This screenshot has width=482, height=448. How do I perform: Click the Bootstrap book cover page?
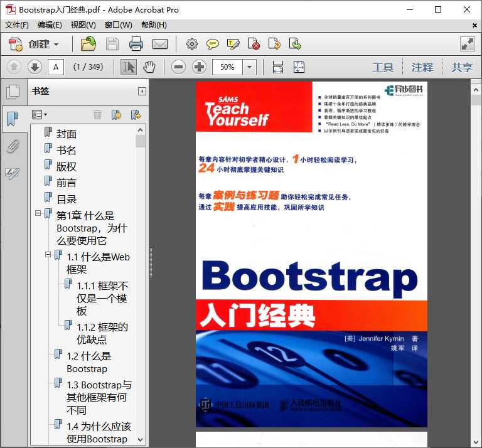(x=311, y=254)
